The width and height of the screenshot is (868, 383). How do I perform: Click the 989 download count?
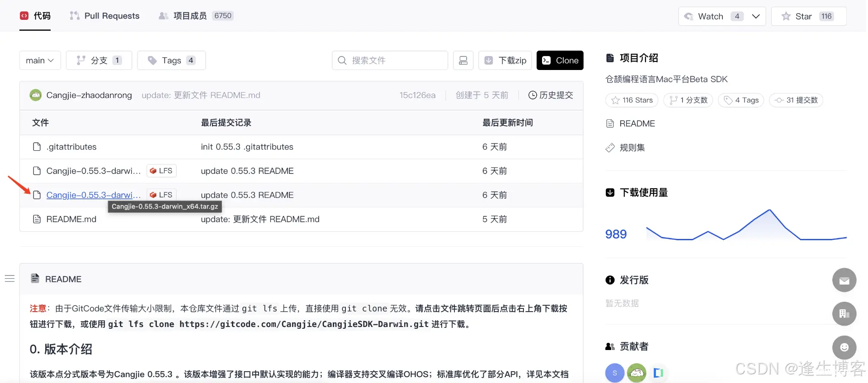[616, 234]
